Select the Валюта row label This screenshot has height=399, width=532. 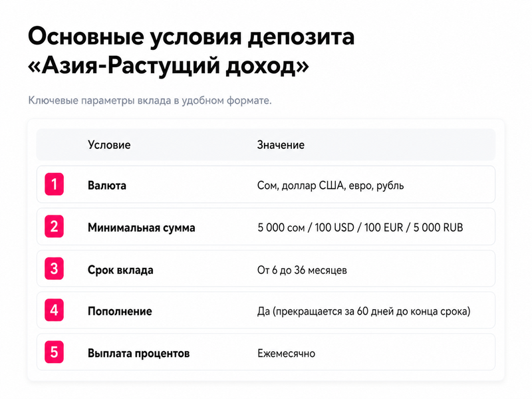tap(107, 186)
